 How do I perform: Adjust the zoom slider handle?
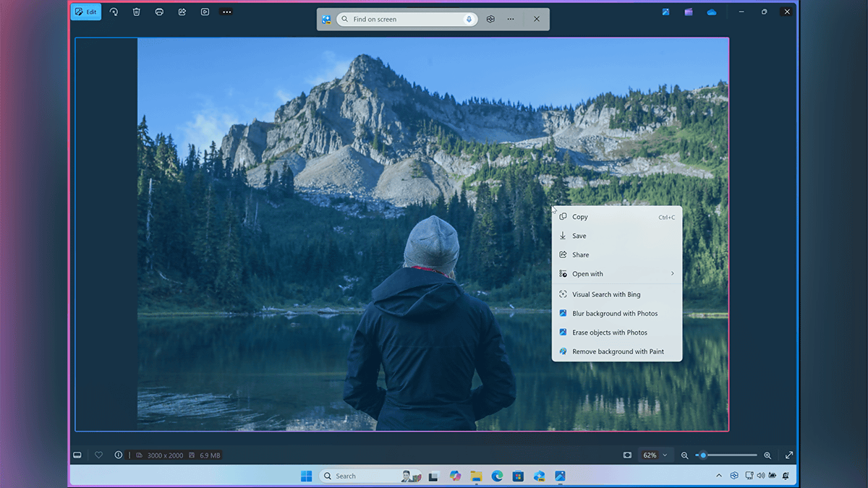(702, 455)
